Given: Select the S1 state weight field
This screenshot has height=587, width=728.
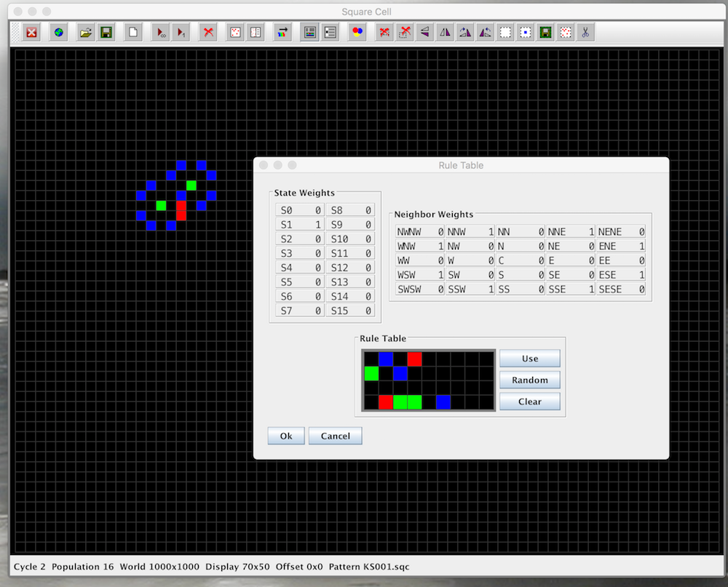Looking at the screenshot, I should pyautogui.click(x=300, y=225).
